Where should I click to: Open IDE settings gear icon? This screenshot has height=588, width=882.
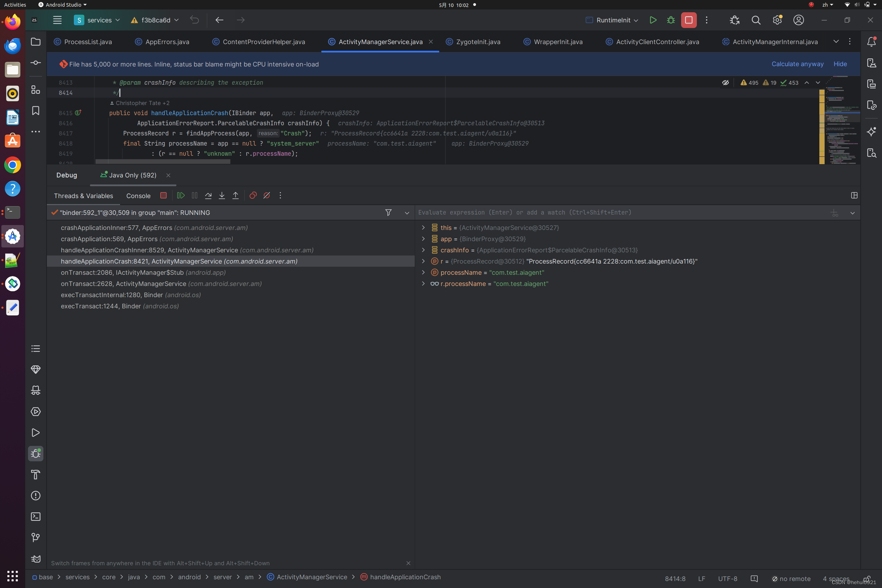click(777, 20)
